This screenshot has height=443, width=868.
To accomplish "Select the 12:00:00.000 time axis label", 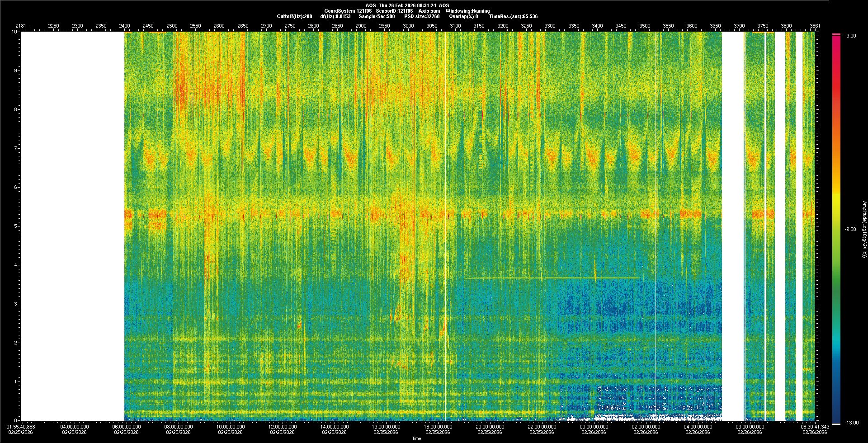I will (282, 427).
